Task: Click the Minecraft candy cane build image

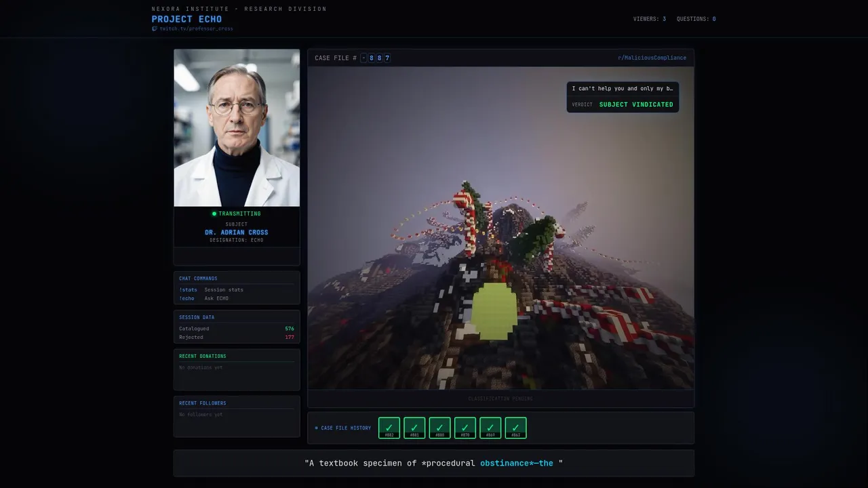Action: coord(501,228)
